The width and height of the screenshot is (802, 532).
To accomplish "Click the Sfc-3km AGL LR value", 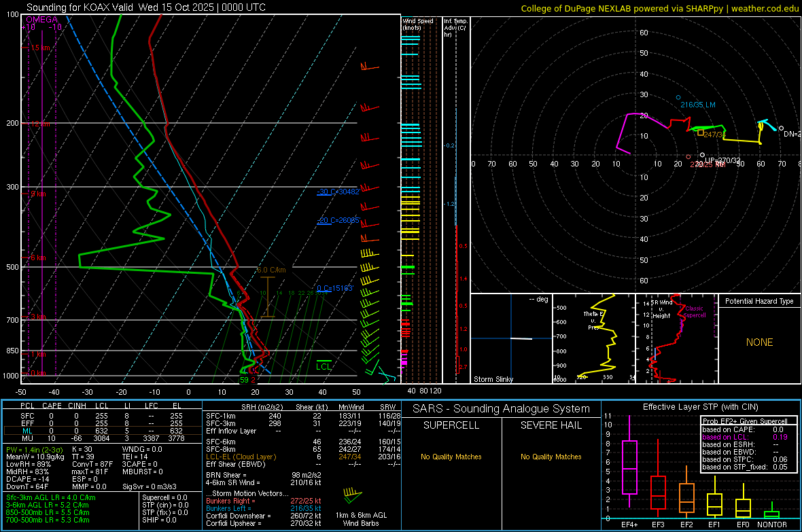I will pos(51,498).
